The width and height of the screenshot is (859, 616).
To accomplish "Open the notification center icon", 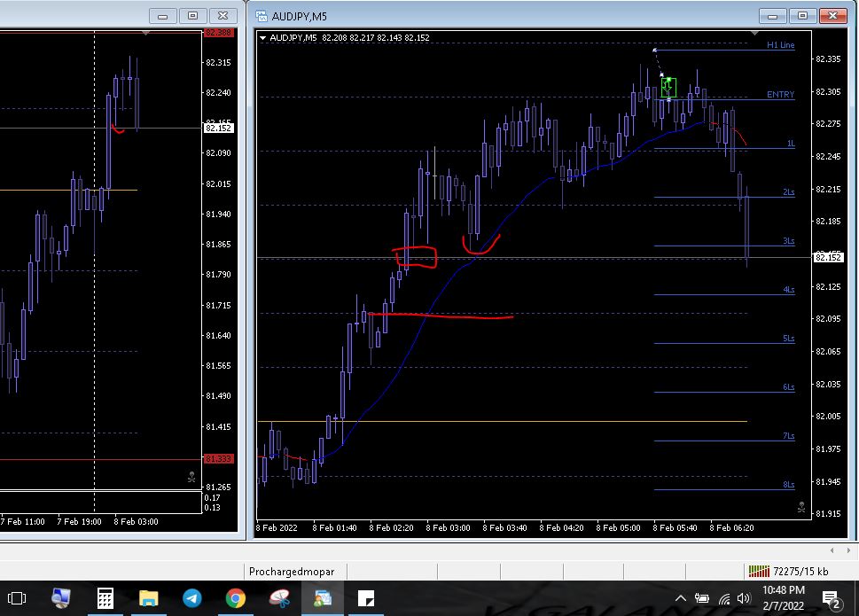I will pyautogui.click(x=831, y=599).
